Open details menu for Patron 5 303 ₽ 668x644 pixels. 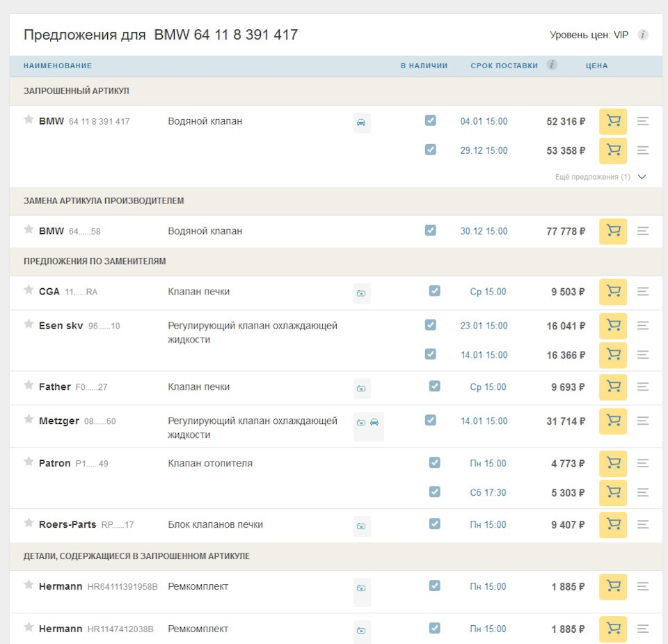(643, 493)
